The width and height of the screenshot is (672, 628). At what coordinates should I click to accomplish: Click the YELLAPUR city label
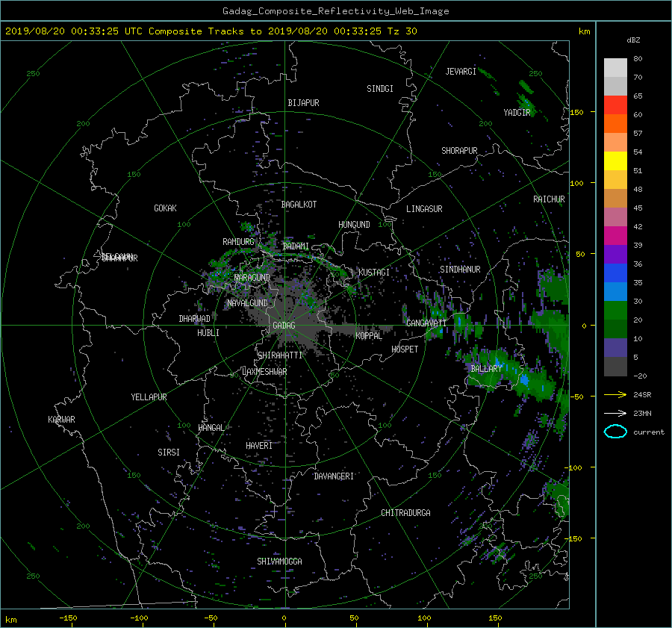click(149, 397)
